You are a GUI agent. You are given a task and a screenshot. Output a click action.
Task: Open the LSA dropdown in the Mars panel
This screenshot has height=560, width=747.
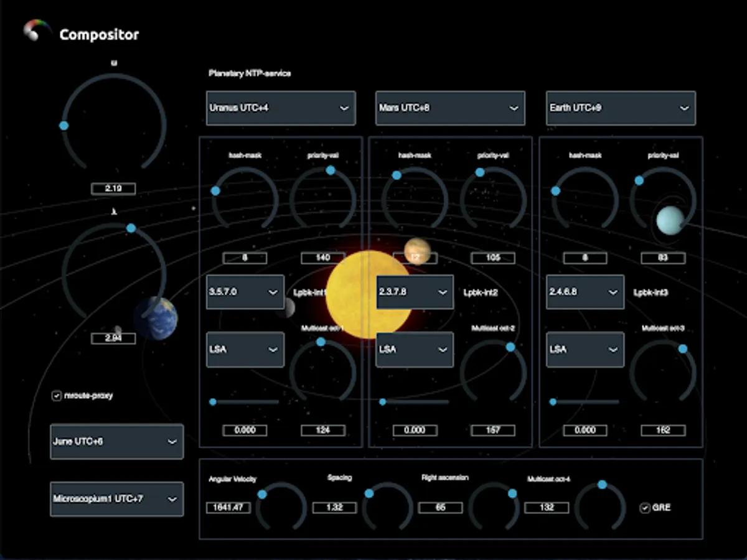415,349
